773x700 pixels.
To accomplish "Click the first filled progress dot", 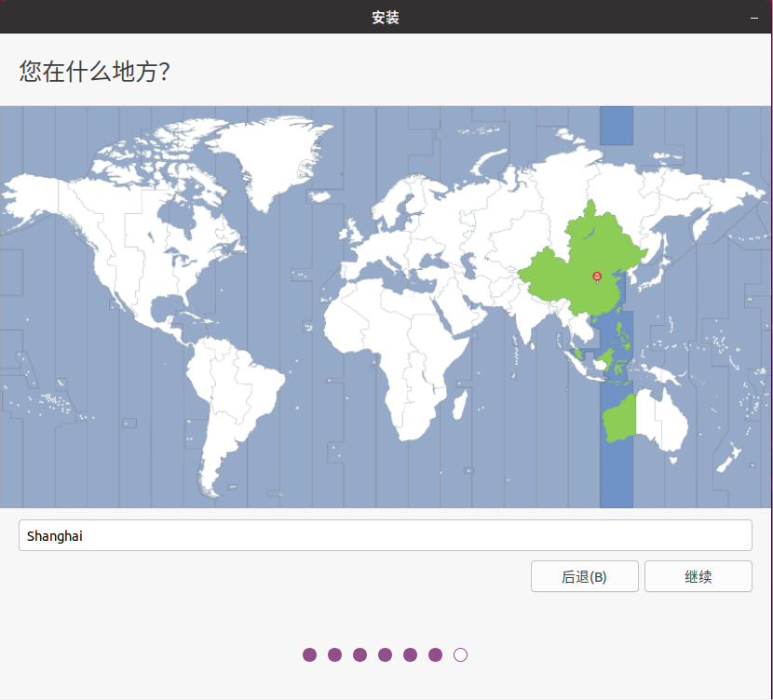I will [309, 654].
